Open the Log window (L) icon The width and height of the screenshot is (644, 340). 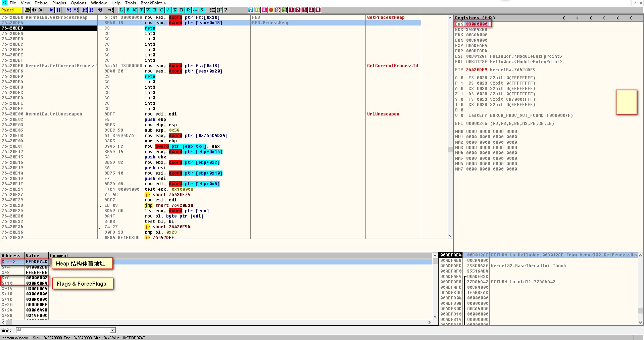tap(121, 10)
